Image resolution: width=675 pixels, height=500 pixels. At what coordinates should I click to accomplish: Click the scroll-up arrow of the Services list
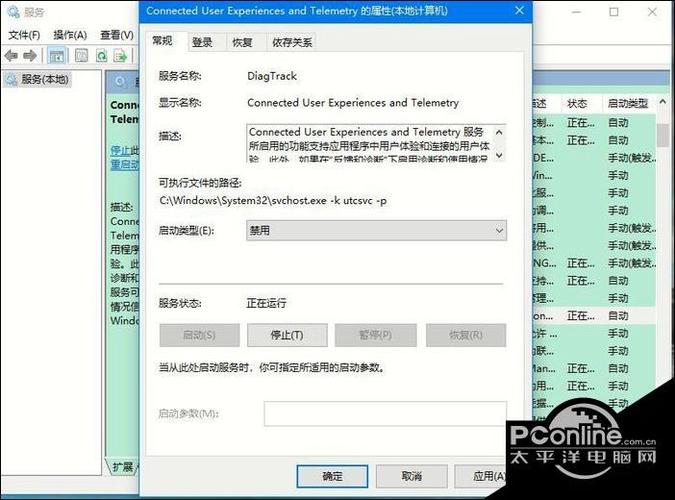click(x=663, y=102)
